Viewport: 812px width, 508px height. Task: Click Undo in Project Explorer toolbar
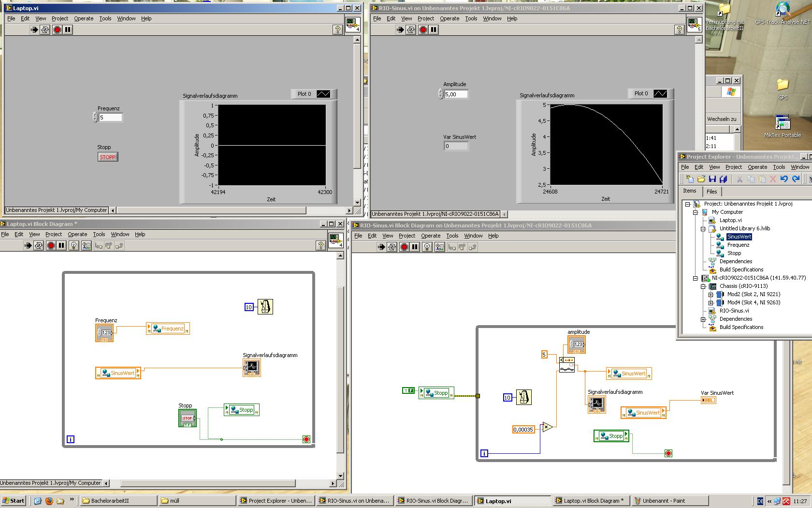784,179
